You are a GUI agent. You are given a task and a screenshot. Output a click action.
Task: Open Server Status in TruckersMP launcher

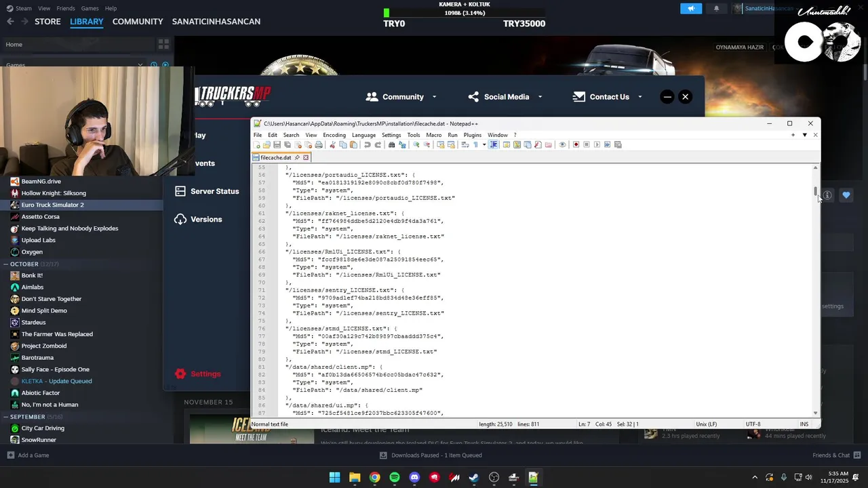(207, 191)
